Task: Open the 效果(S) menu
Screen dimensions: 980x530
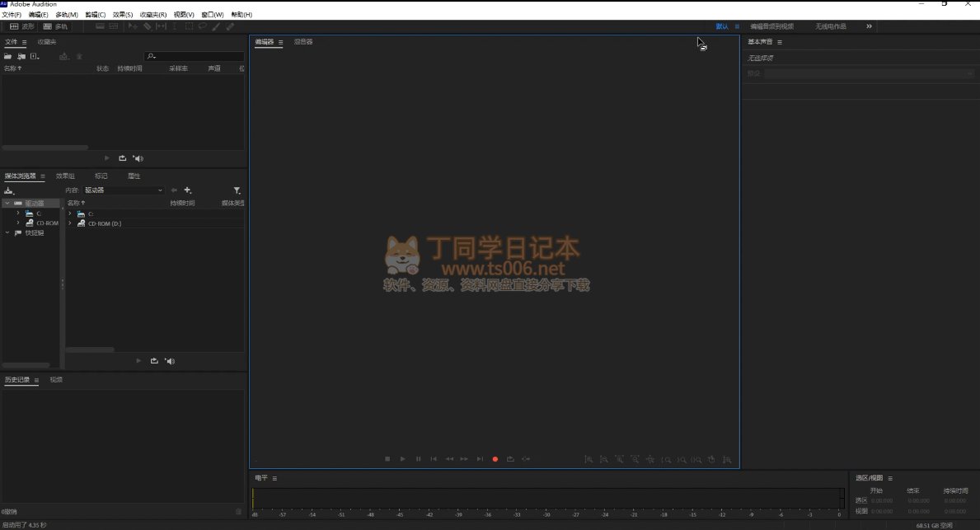Action: pos(122,15)
